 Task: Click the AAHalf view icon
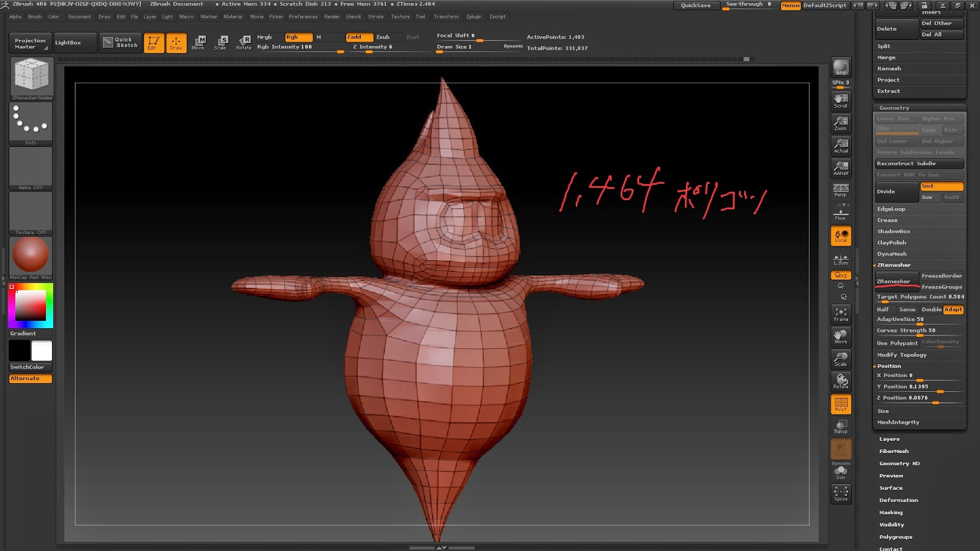click(x=841, y=168)
